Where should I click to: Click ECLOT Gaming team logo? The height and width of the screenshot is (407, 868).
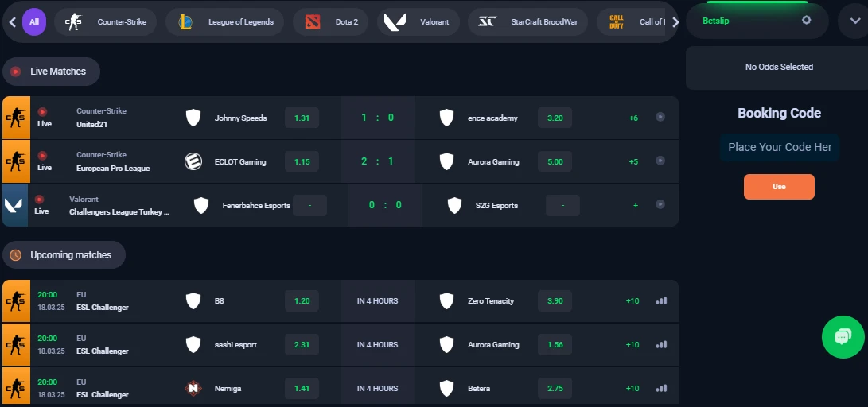193,161
